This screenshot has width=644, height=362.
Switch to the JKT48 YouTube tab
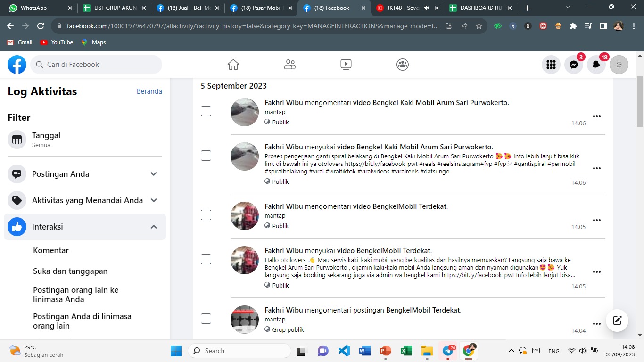(x=408, y=8)
